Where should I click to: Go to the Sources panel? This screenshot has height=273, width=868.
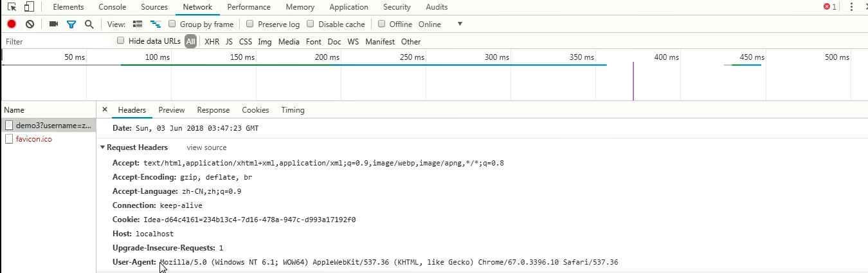(154, 7)
